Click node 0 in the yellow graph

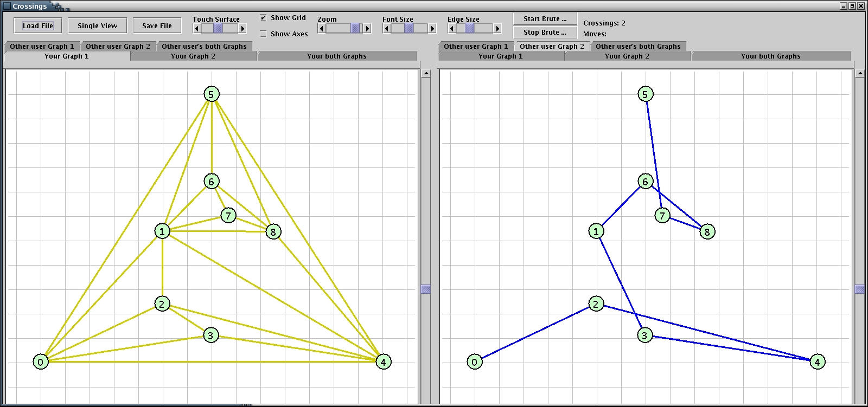(x=41, y=362)
